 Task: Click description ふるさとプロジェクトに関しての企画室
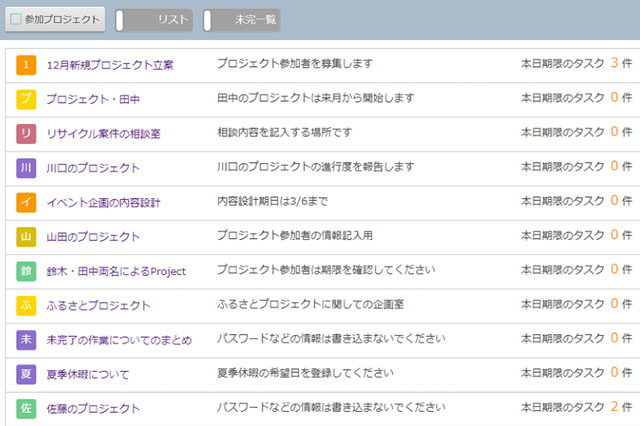pyautogui.click(x=310, y=304)
